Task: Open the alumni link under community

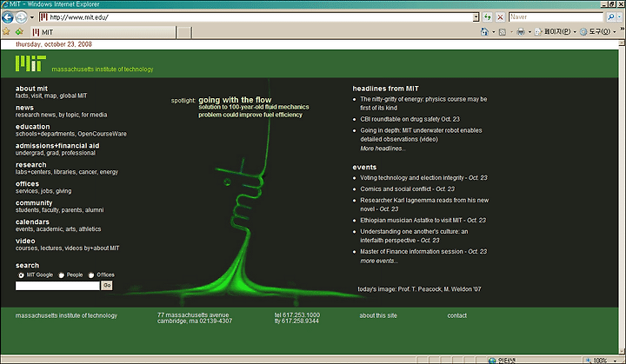Action: coord(94,210)
